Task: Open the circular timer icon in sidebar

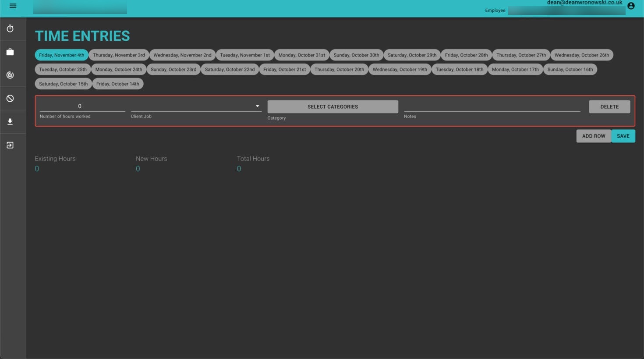Action: tap(10, 75)
